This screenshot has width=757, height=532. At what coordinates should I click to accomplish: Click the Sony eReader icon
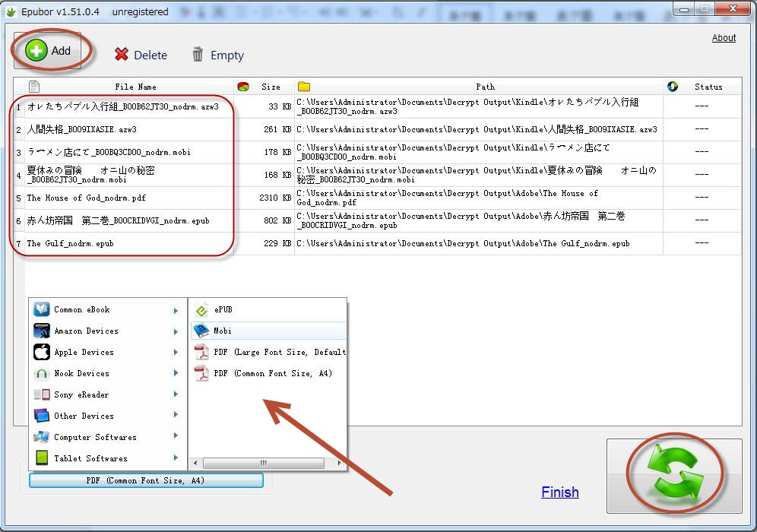tap(42, 394)
